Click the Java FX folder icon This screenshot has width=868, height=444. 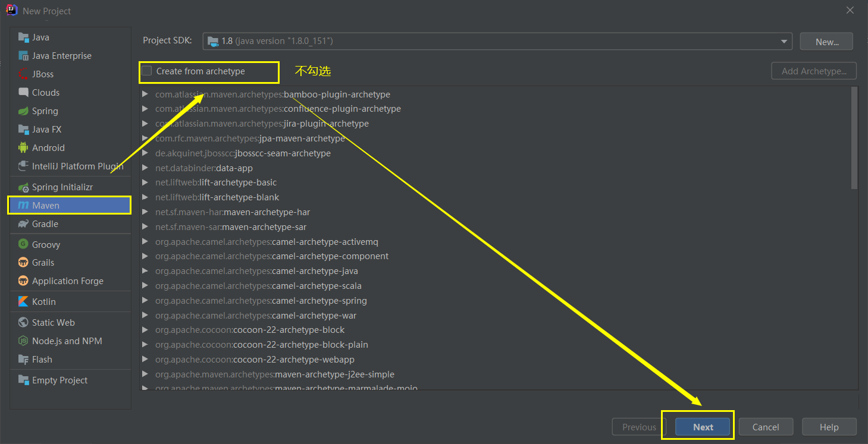(x=23, y=129)
